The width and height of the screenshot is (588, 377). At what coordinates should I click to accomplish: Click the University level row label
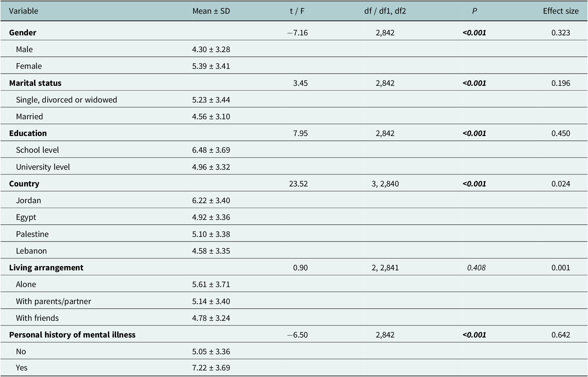click(43, 167)
